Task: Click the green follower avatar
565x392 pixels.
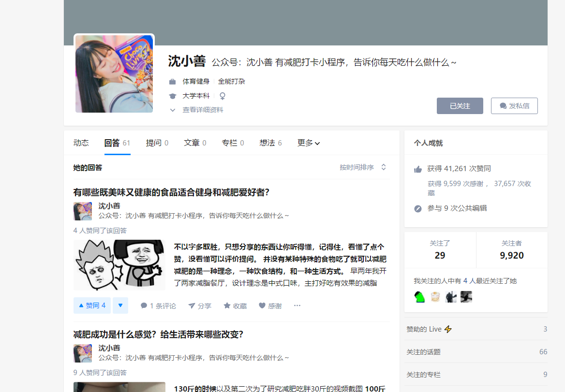Action: pos(419,297)
